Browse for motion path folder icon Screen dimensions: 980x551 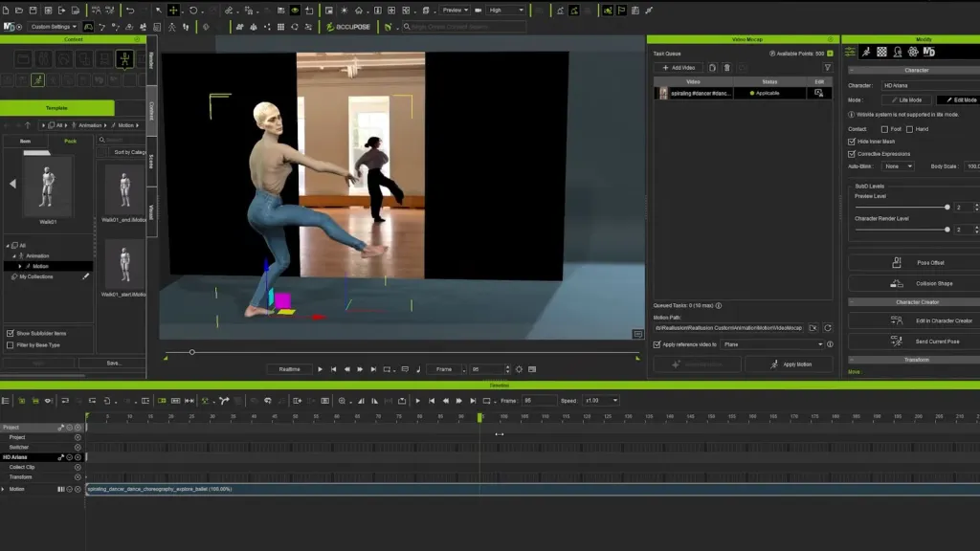[813, 328]
